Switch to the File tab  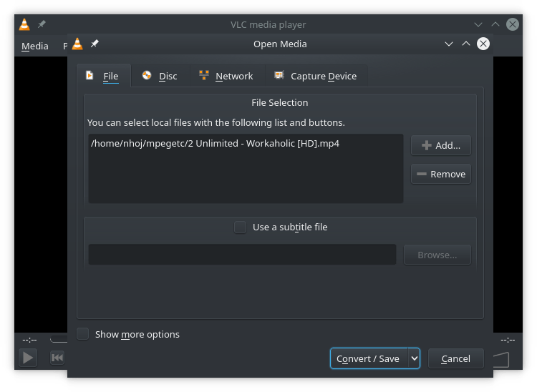[104, 76]
